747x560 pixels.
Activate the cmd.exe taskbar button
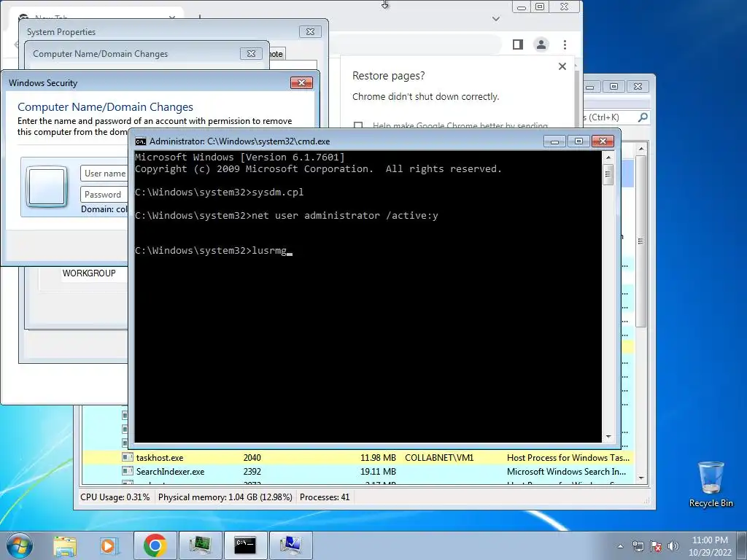pyautogui.click(x=245, y=545)
